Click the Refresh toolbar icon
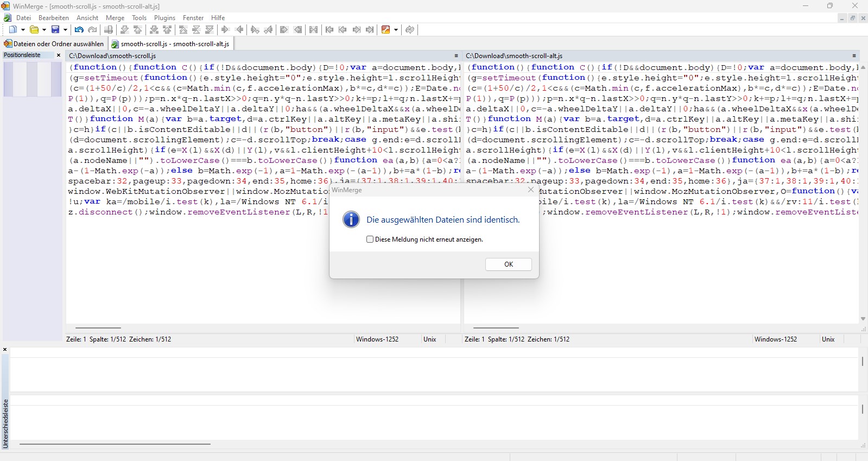This screenshot has width=868, height=461. [x=410, y=30]
